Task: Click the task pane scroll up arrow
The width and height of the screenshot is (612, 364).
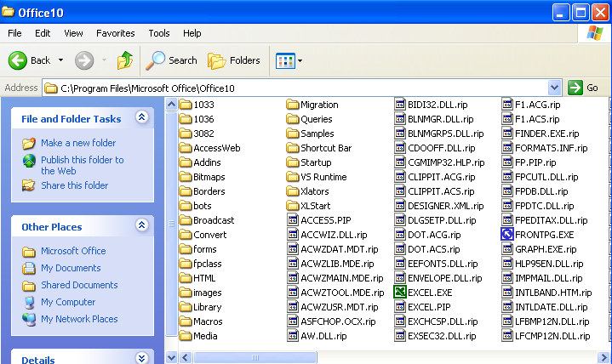Action: click(171, 105)
